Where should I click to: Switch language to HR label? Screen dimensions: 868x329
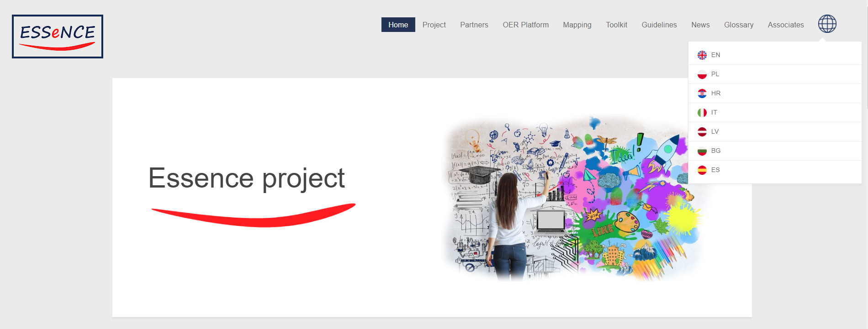point(716,93)
